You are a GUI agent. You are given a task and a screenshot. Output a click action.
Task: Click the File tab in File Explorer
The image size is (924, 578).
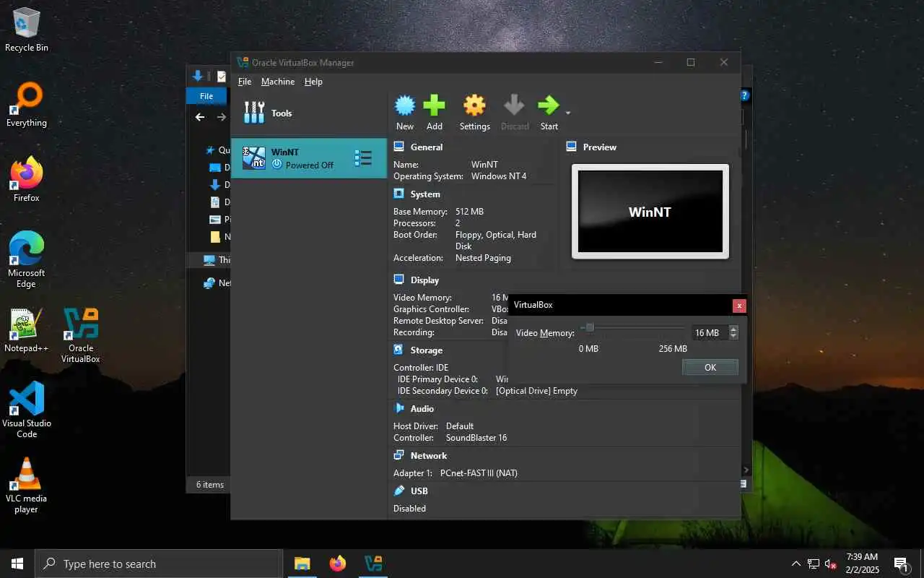(x=206, y=96)
